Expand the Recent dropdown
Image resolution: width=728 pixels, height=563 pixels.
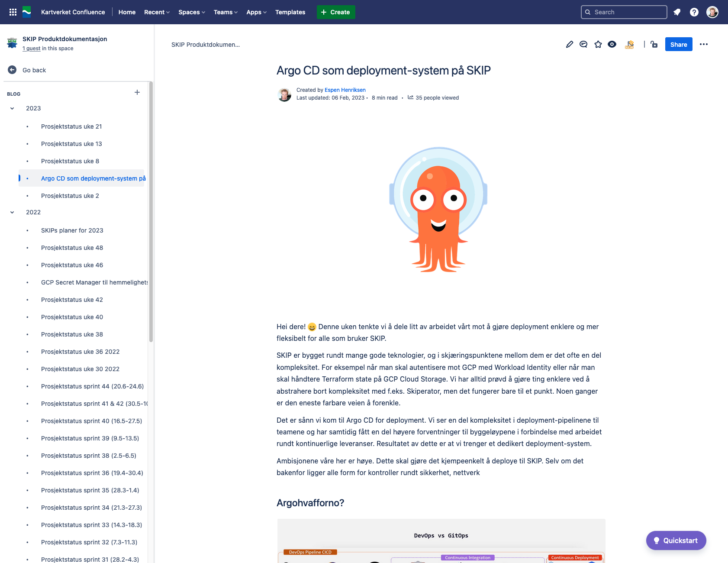point(157,12)
